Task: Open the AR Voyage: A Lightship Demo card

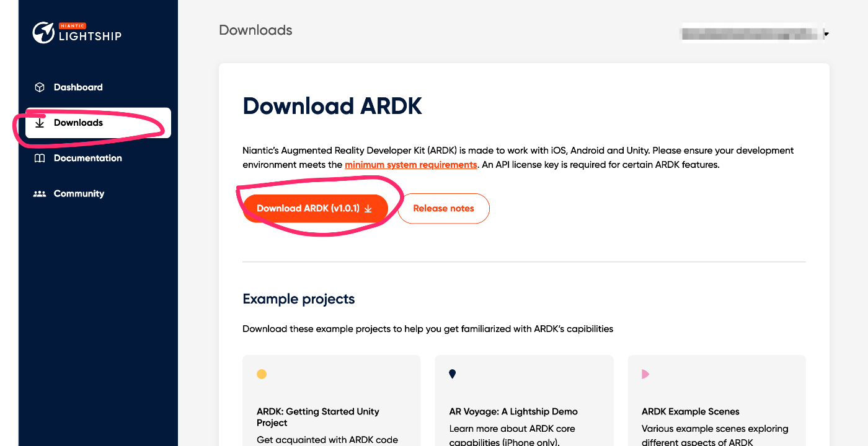Action: click(524, 400)
